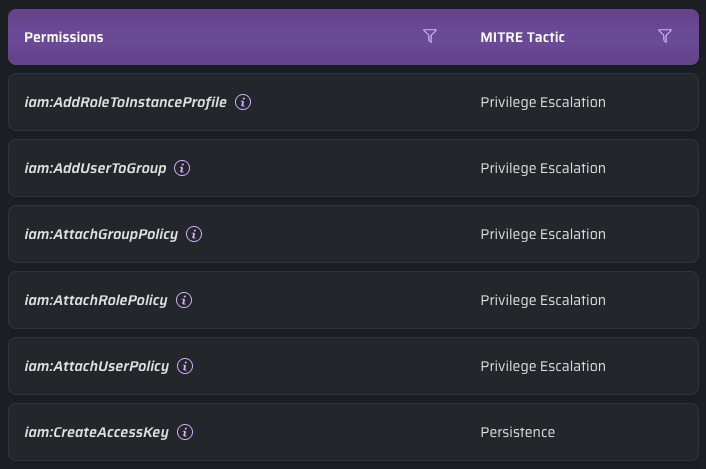Open the MITRE Tactic column filter

click(x=665, y=37)
